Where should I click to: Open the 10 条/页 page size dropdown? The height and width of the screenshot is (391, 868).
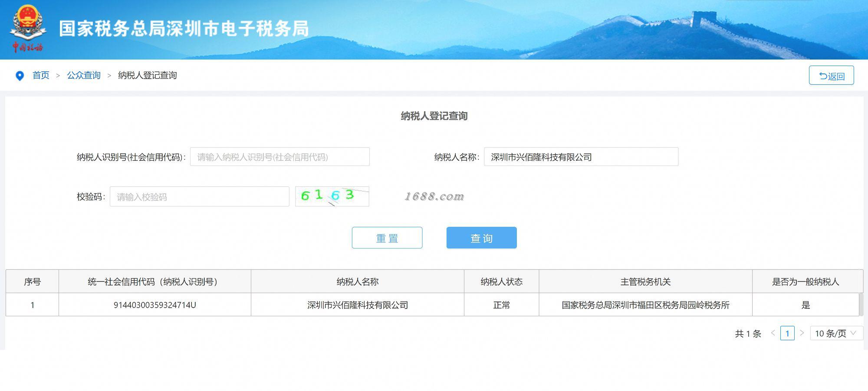[836, 333]
